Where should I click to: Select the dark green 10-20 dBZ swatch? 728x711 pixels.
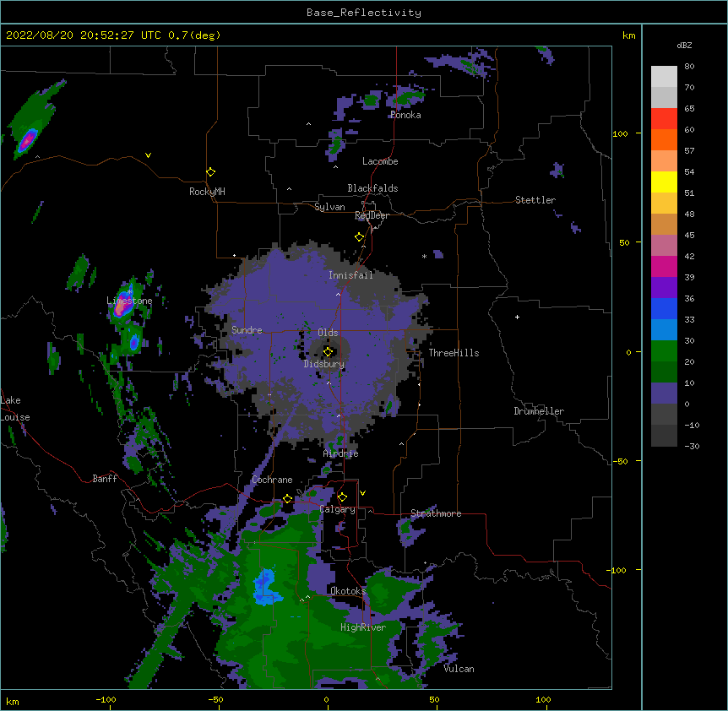(664, 372)
